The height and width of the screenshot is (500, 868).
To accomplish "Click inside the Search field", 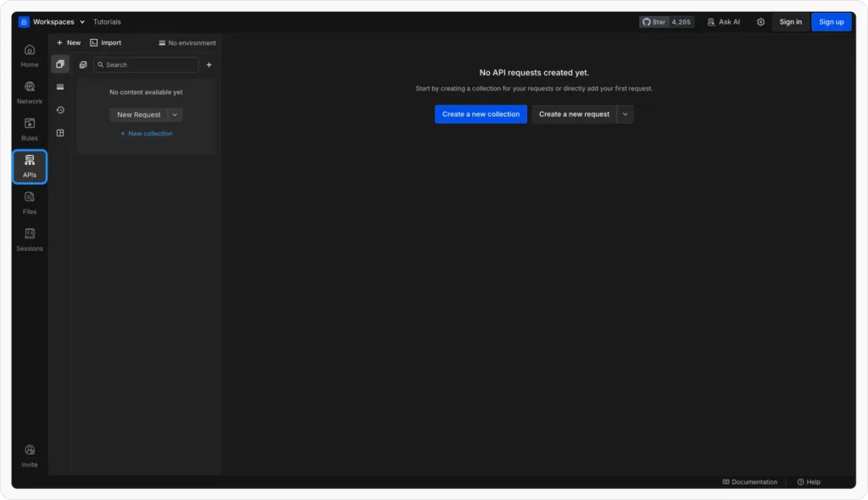I will 145,64.
